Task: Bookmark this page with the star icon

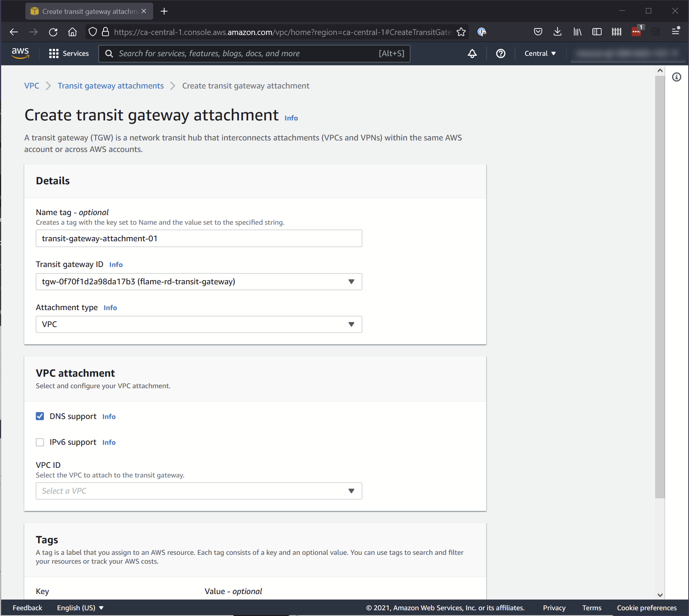Action: [460, 32]
